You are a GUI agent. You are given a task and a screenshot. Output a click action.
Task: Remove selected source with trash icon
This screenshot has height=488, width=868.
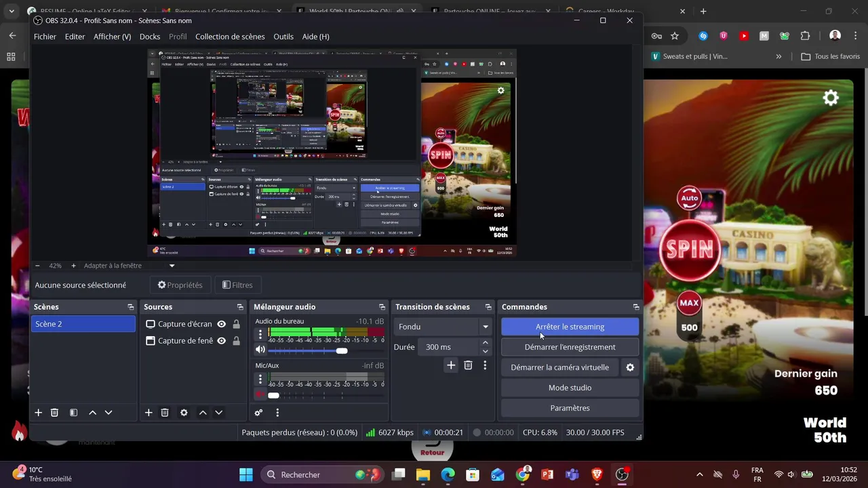pyautogui.click(x=165, y=412)
